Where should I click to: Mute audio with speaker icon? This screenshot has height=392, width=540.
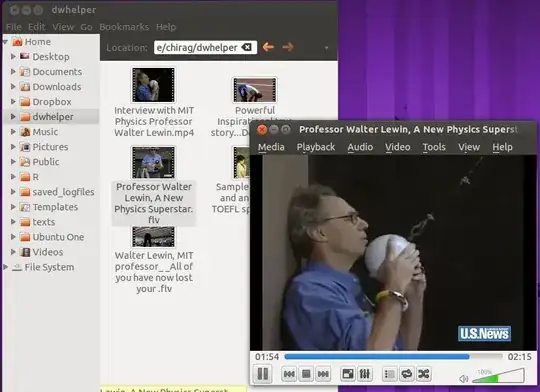464,379
